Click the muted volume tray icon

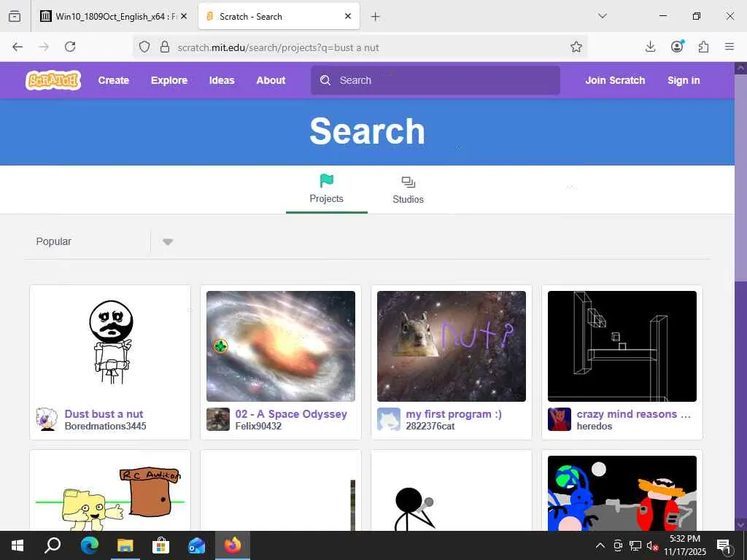(652, 545)
